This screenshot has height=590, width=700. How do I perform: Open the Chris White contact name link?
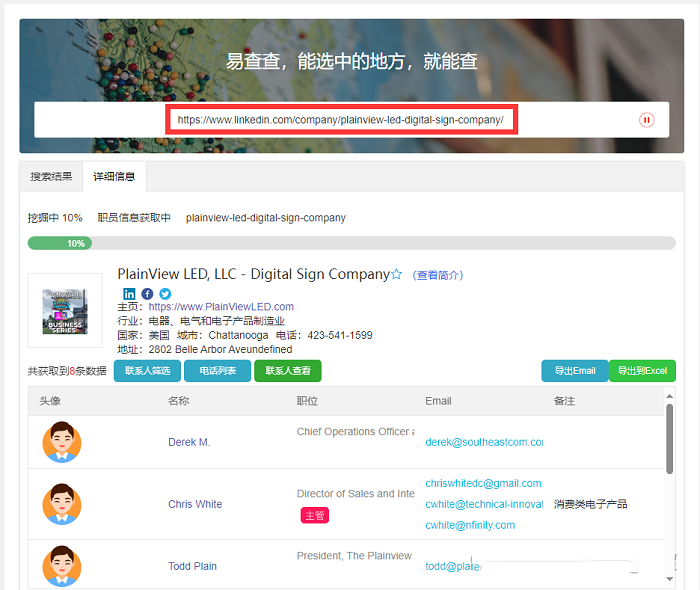click(x=195, y=504)
